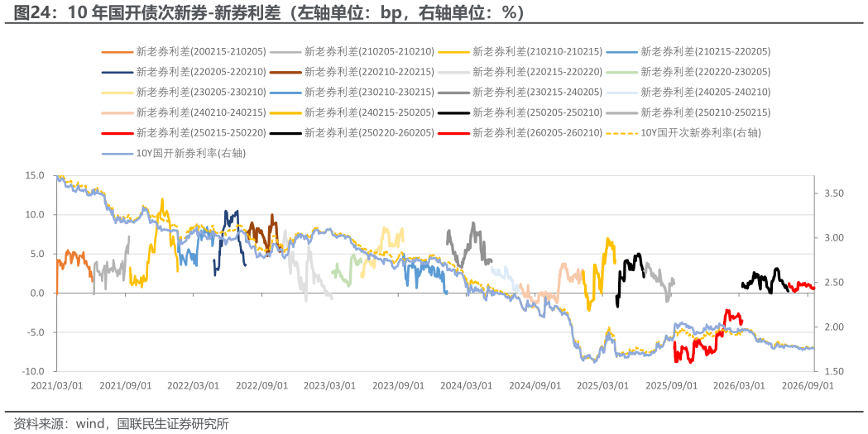Click right axis value 3.50

tap(836, 193)
